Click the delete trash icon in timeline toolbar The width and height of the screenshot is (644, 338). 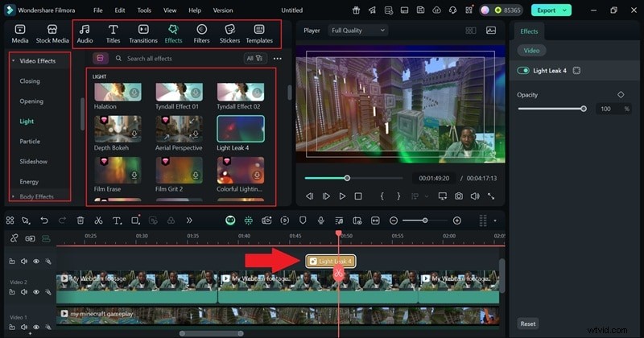pos(80,221)
